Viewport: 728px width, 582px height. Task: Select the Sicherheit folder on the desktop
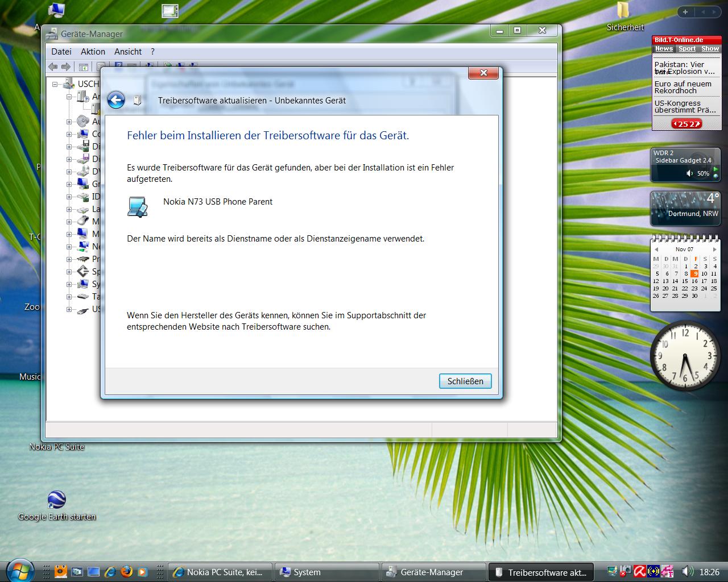pyautogui.click(x=625, y=17)
